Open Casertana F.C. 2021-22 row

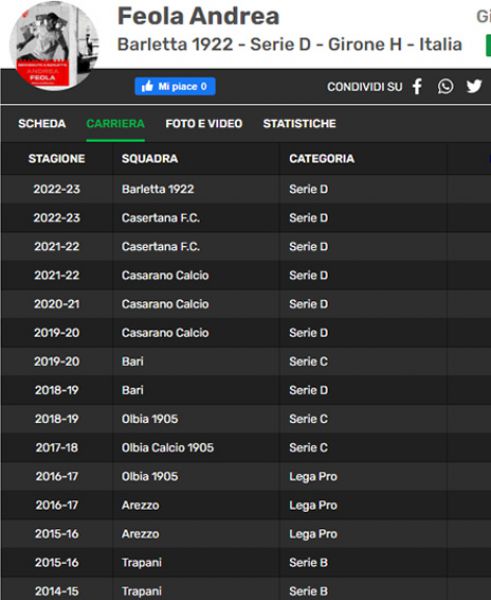click(245, 246)
